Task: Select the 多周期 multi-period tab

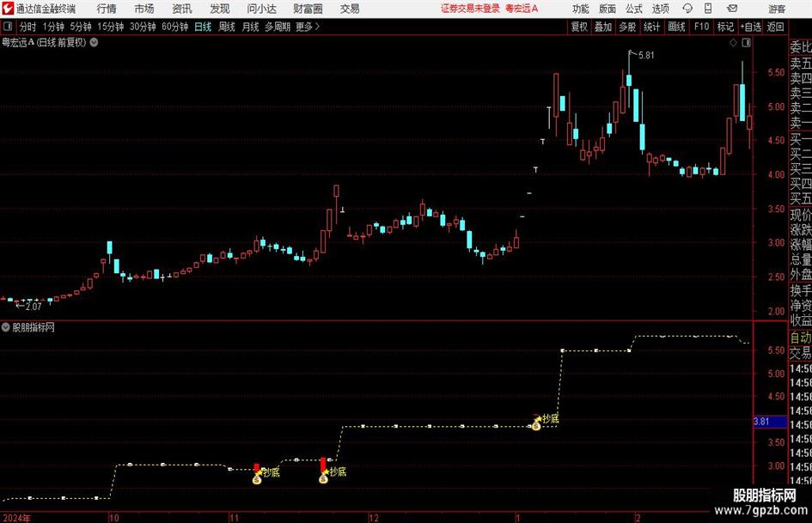Action: coord(278,27)
